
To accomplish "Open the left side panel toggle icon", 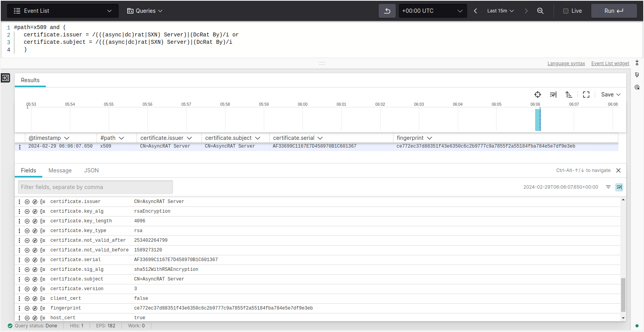I will (5, 78).
